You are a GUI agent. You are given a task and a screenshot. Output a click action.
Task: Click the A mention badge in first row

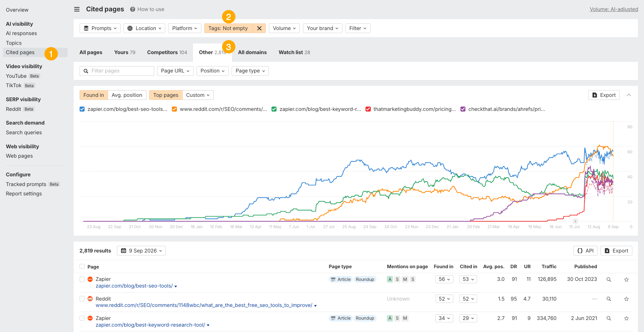point(390,280)
